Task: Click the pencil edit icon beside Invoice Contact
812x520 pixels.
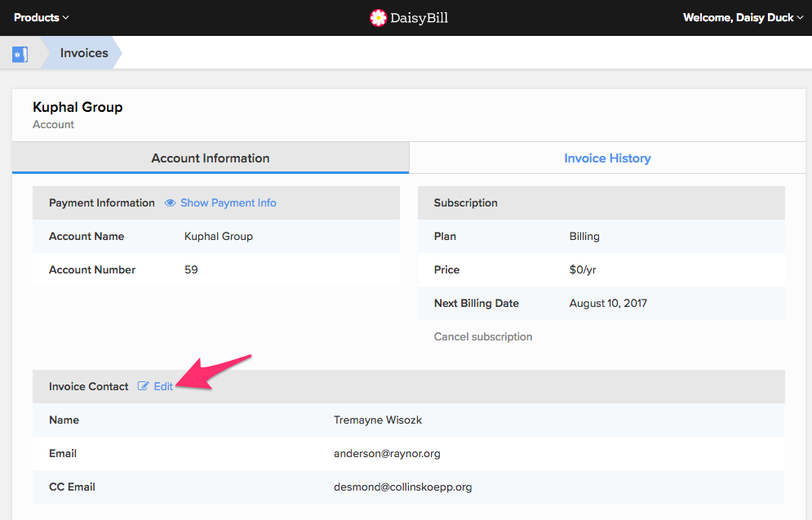Action: coord(143,386)
